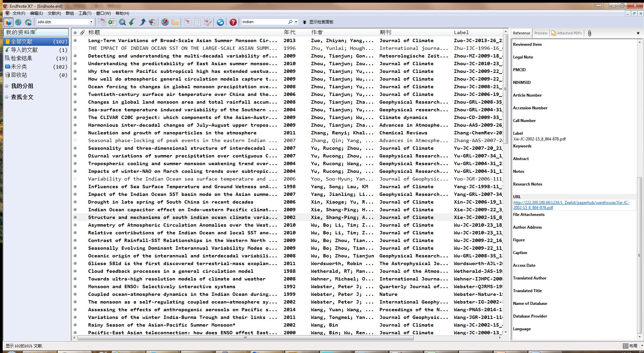Switch to the Attached PDFs tab
Screen dimensions: 644x353
click(x=567, y=33)
